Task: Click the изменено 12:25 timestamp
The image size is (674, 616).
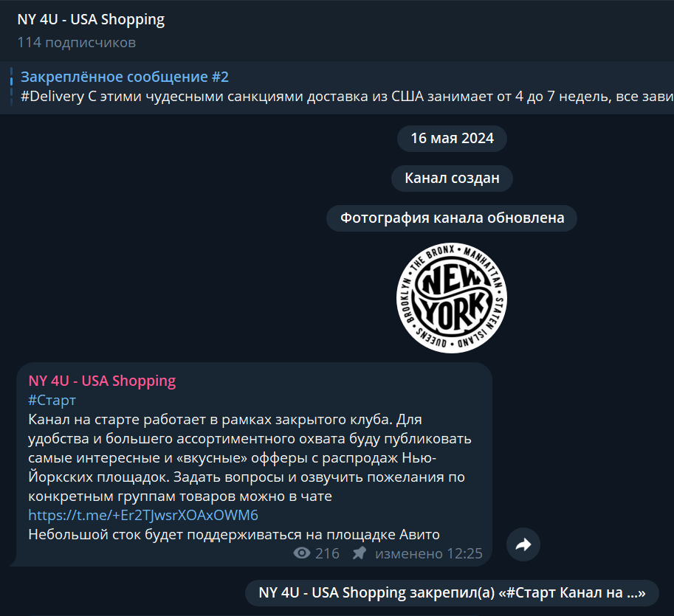Action: (429, 553)
